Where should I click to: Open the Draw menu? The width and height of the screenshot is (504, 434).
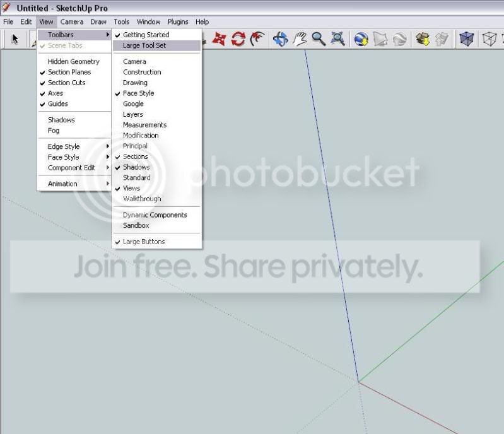(x=98, y=22)
